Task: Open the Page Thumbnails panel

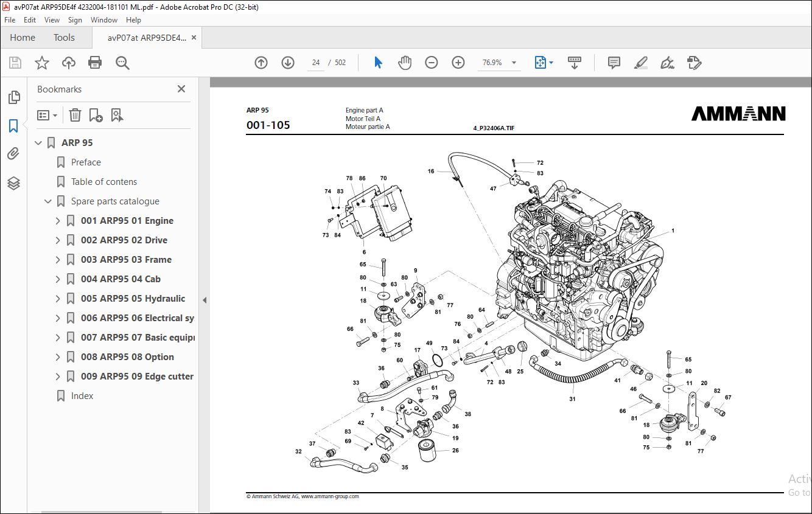Action: (x=13, y=97)
